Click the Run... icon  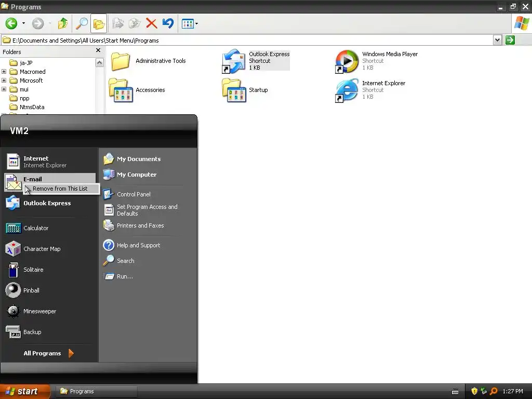click(109, 276)
